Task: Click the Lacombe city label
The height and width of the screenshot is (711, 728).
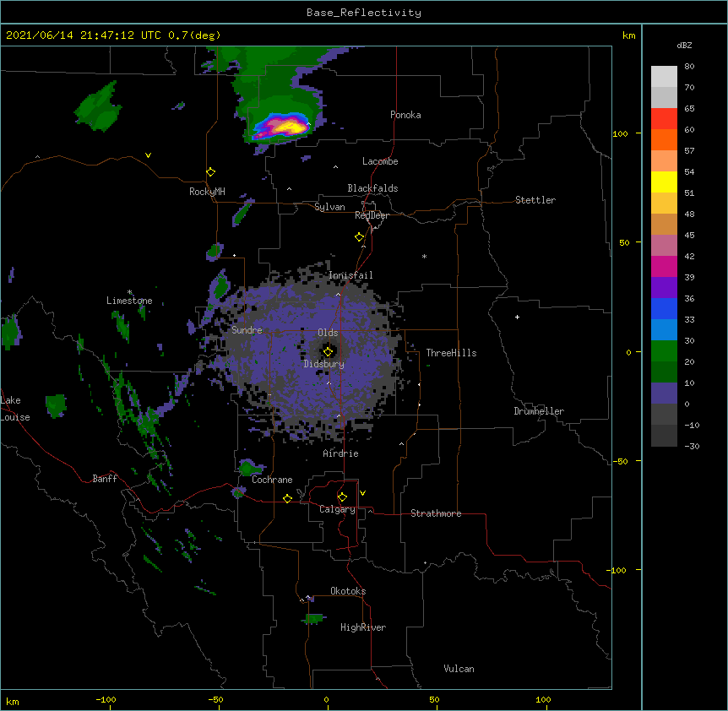Action: pyautogui.click(x=380, y=161)
